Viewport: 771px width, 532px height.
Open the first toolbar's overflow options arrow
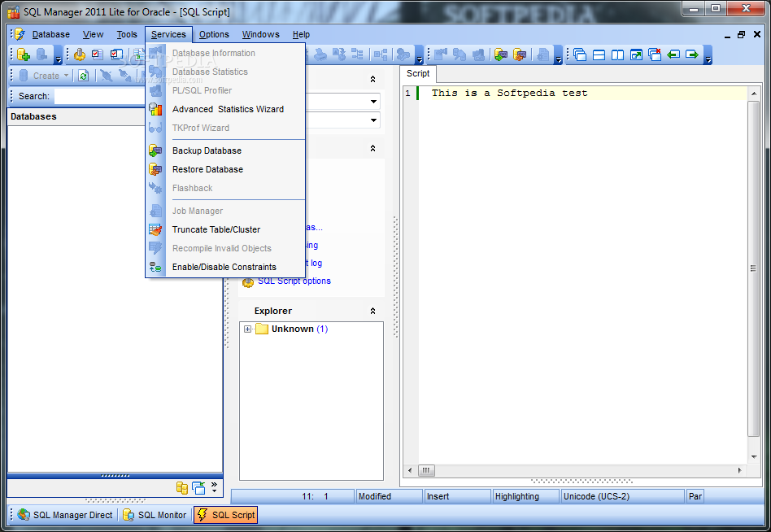coord(58,60)
